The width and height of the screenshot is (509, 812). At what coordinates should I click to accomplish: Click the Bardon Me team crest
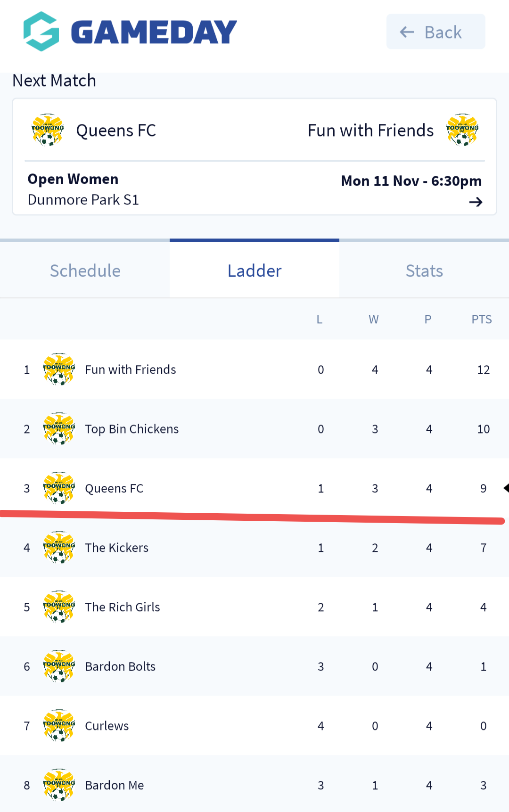(x=59, y=785)
